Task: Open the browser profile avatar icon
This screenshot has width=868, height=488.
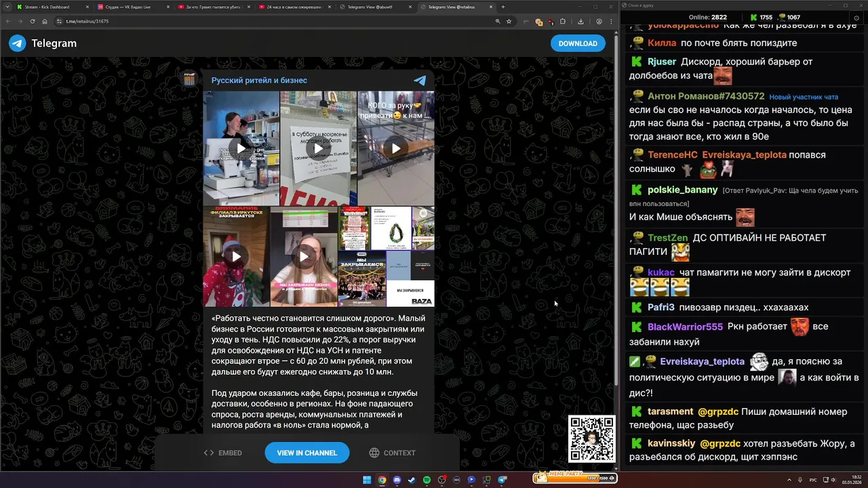Action: click(x=599, y=21)
